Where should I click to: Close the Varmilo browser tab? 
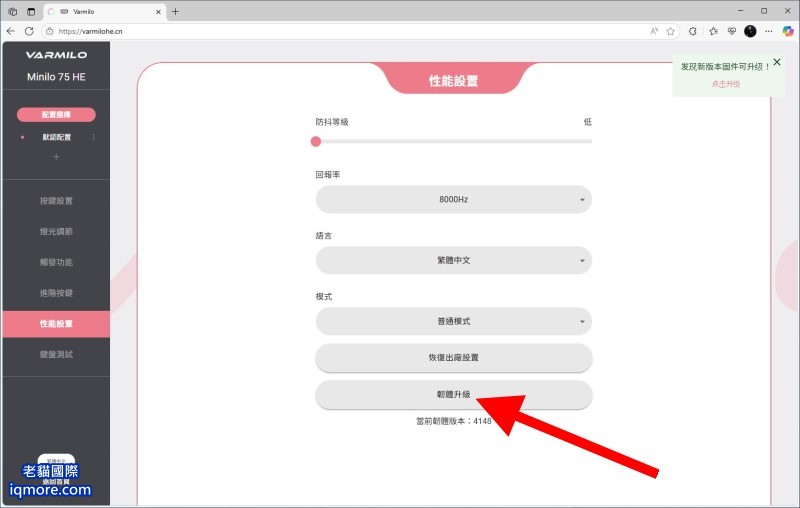click(158, 12)
